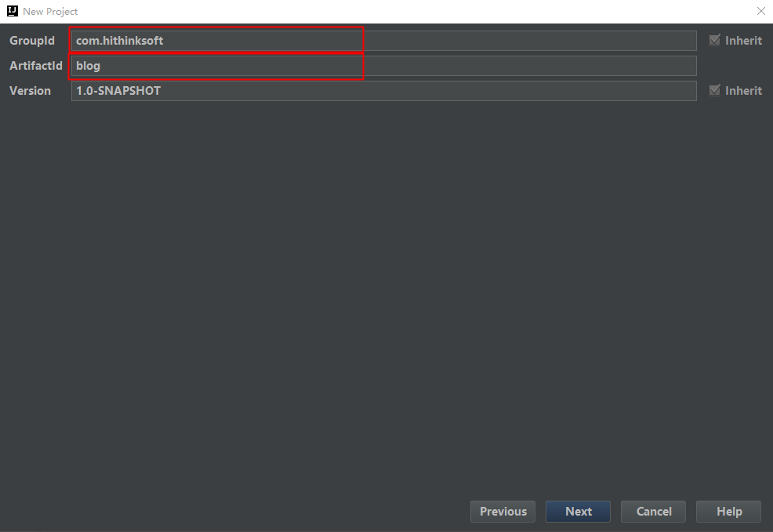This screenshot has width=773, height=532.
Task: Click the empty right end of GroupId field
Action: [612, 41]
